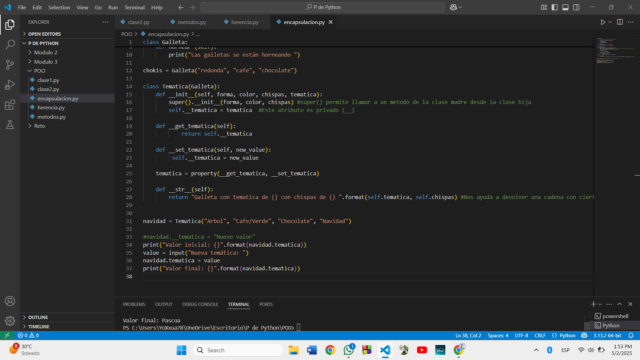Open notifications bell in status bar
Screen dimensions: 640x360
(x=631, y=336)
